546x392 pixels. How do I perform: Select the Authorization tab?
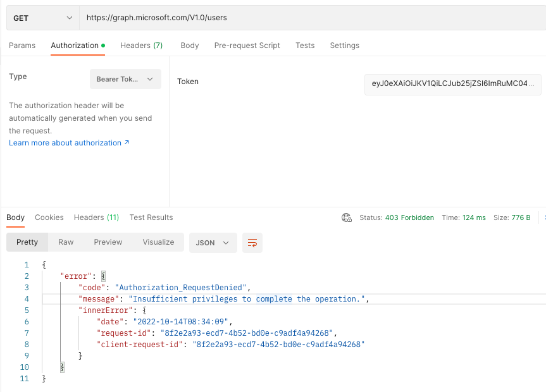78,46
